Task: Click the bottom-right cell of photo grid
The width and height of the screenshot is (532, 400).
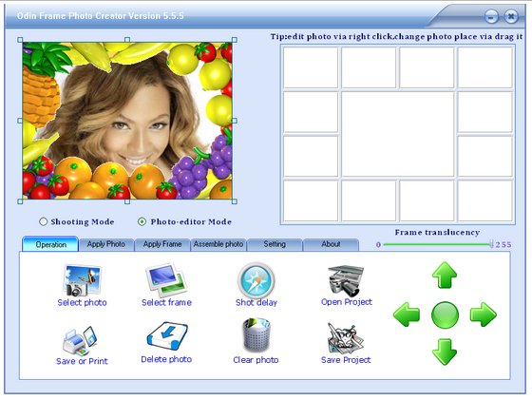Action: coord(484,200)
